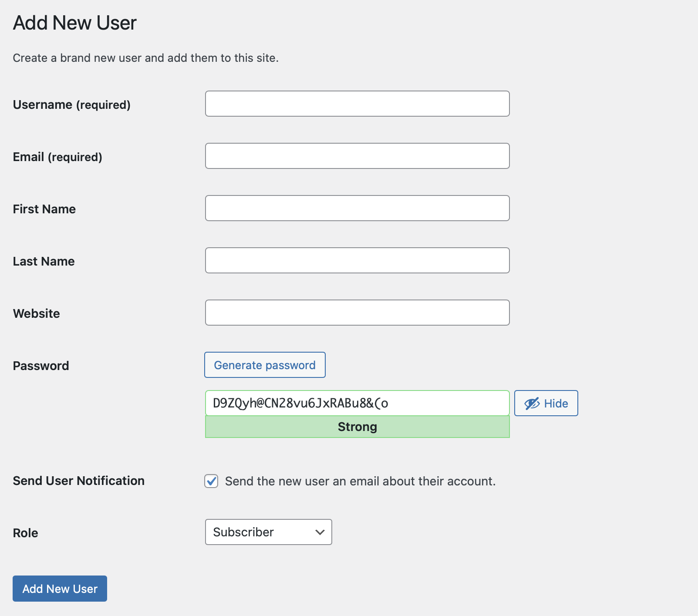Hide the password with Hide button
The width and height of the screenshot is (698, 616).
[x=546, y=403]
